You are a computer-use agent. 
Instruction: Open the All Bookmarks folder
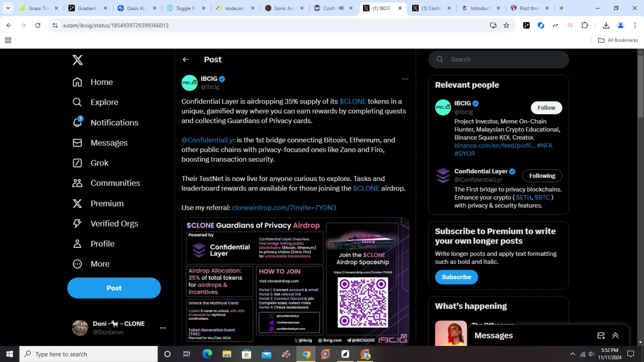tap(618, 40)
